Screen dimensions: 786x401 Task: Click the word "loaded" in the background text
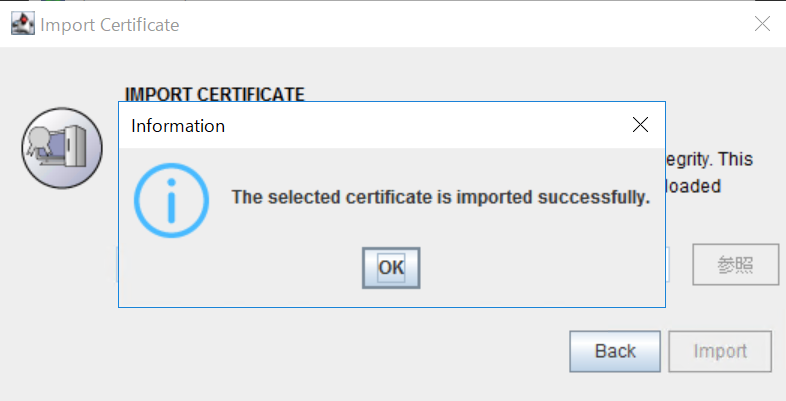pos(692,186)
